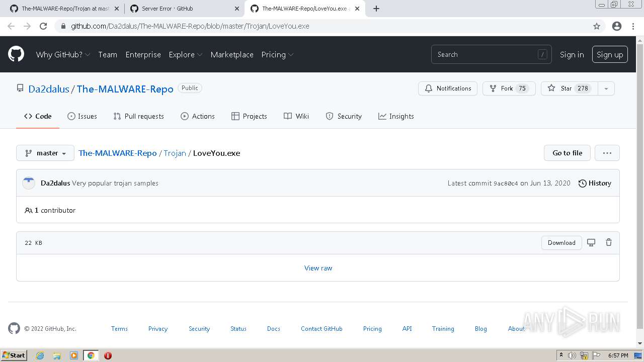Fork the repository button

(x=509, y=88)
